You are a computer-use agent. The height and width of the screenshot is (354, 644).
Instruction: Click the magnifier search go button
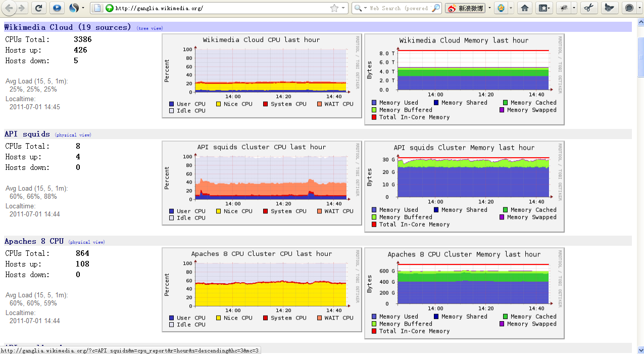(436, 8)
